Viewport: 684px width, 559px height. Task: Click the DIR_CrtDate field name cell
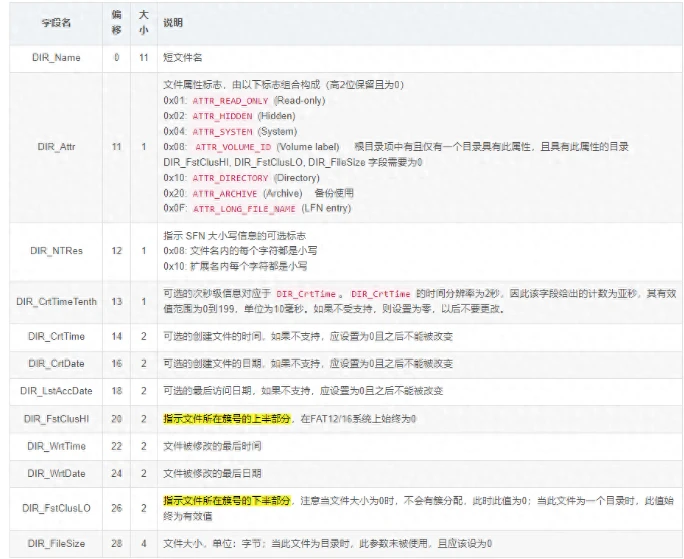tap(59, 364)
